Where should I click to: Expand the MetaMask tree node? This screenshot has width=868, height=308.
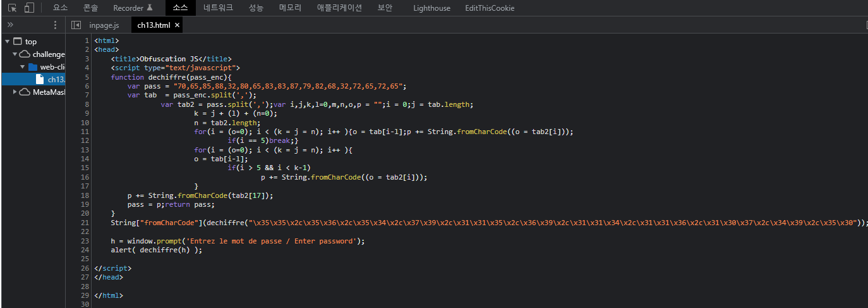[15, 92]
